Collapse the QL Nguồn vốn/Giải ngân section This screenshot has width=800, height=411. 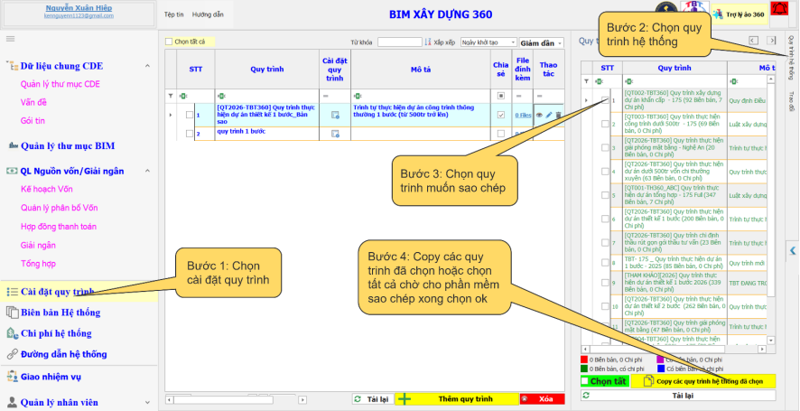[x=147, y=171]
